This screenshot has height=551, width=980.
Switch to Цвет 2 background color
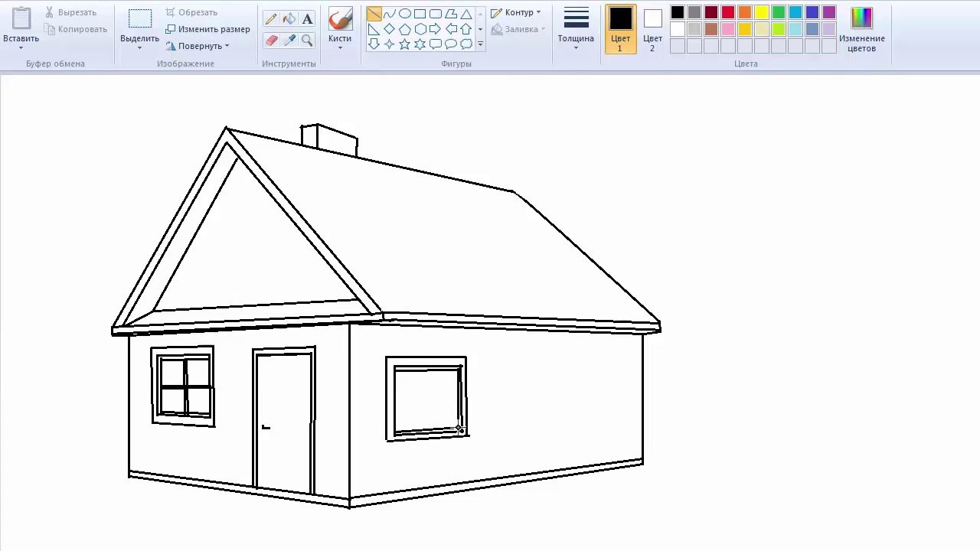[652, 28]
